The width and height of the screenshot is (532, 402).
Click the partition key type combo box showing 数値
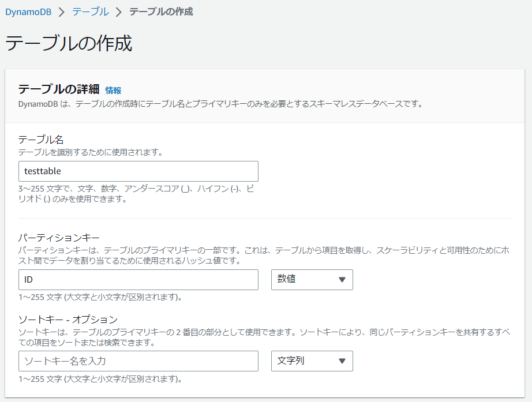(312, 280)
